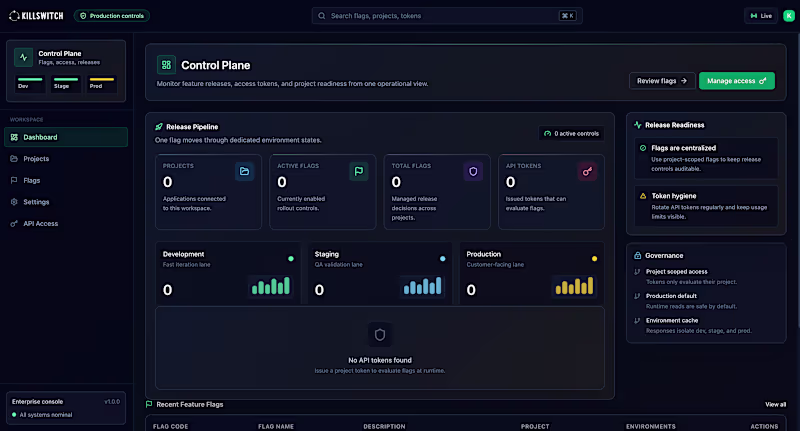Click the Live status indicator
The height and width of the screenshot is (431, 800).
coord(761,16)
